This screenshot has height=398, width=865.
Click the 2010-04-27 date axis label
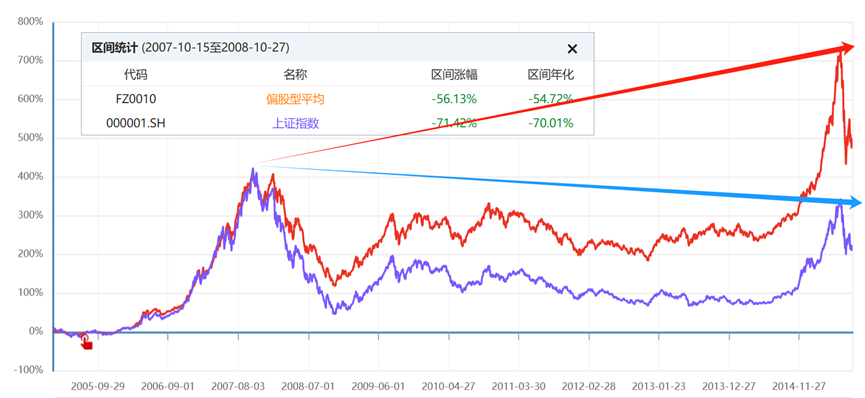pos(448,385)
